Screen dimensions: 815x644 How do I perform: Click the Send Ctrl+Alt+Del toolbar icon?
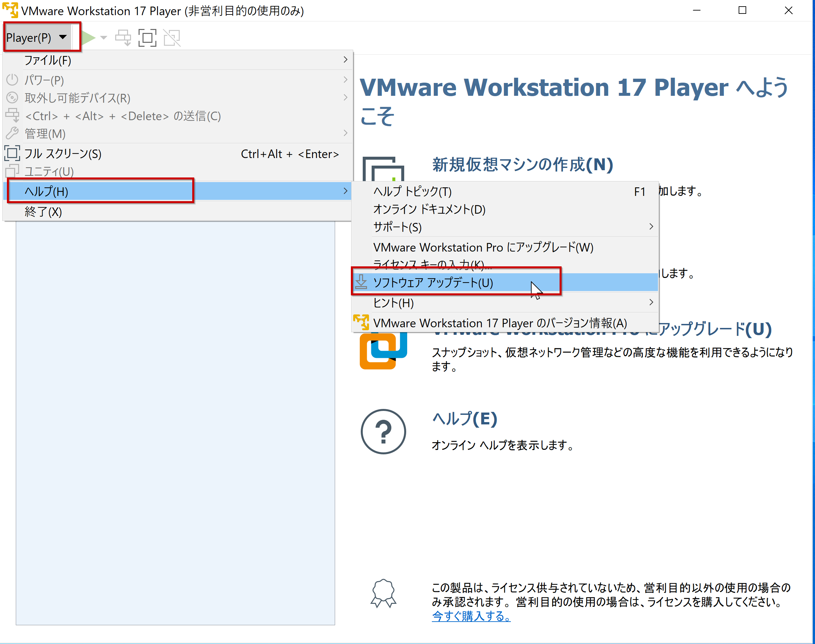[123, 38]
